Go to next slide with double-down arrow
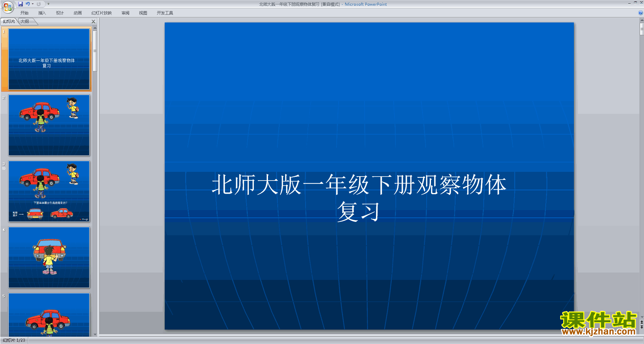Screen dimensions: 644x344 [x=642, y=327]
